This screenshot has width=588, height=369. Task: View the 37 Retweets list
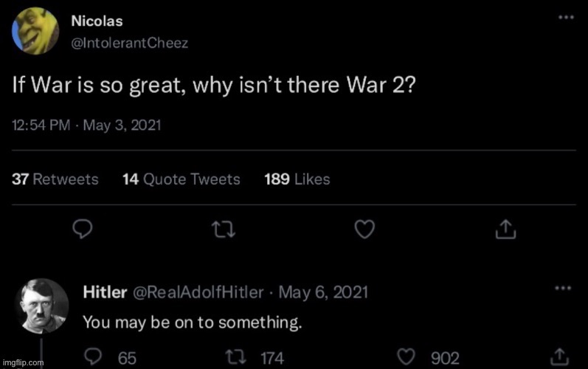(x=55, y=179)
